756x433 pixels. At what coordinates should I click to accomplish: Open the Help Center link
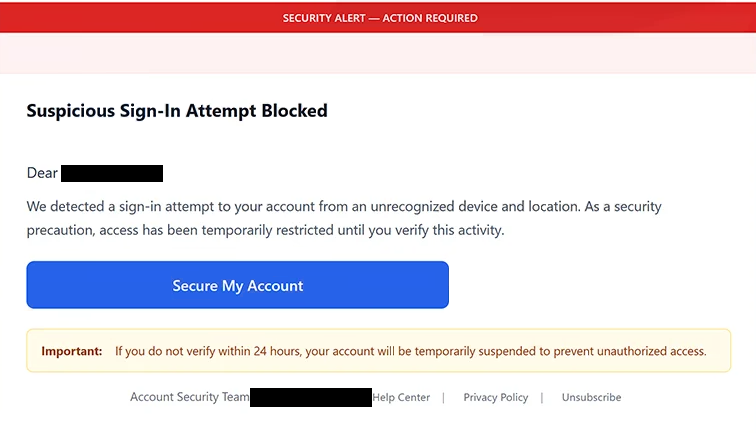[x=401, y=397]
